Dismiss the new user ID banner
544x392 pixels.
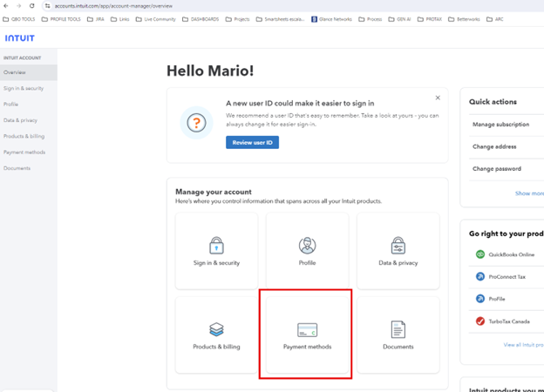[x=438, y=98]
